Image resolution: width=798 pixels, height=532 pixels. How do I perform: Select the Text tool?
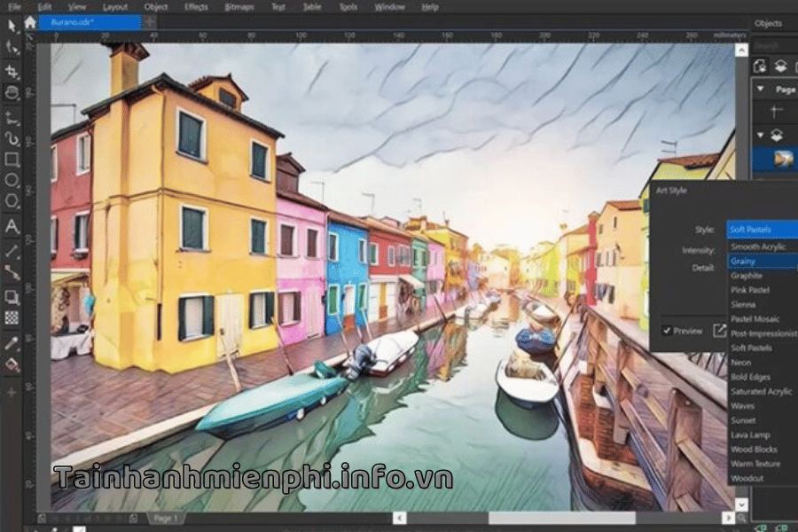(x=12, y=227)
